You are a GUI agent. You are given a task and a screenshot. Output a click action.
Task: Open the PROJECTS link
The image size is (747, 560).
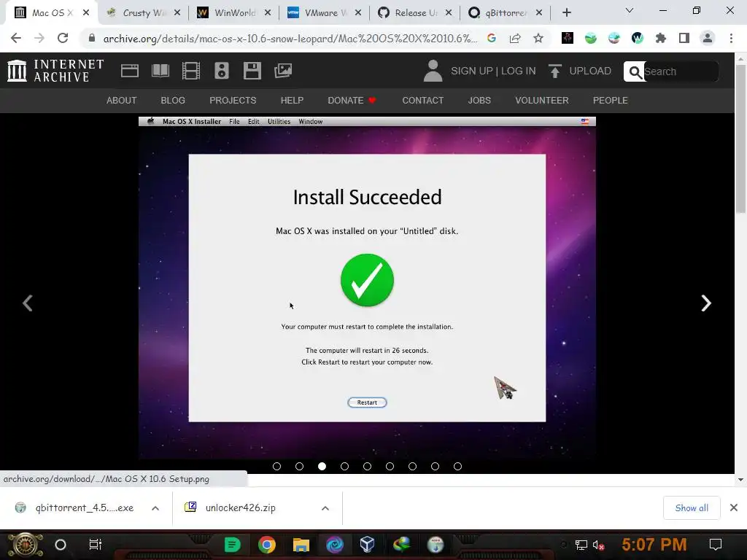[x=233, y=101]
